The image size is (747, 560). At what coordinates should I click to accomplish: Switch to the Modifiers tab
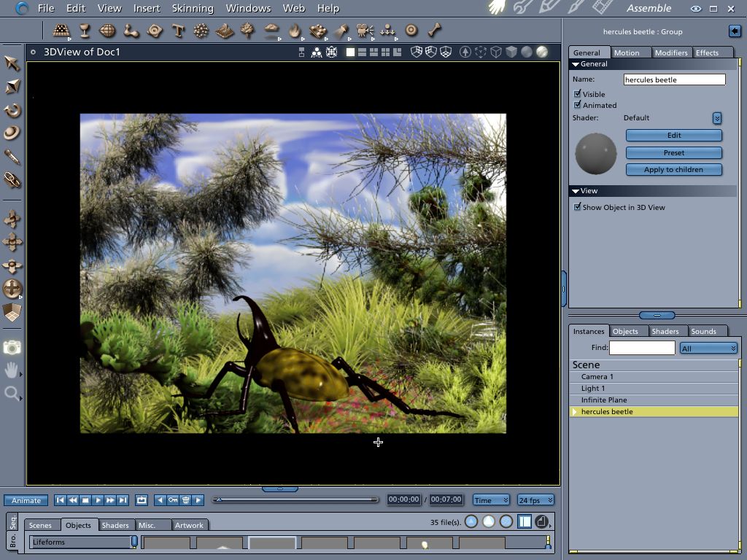(x=670, y=52)
